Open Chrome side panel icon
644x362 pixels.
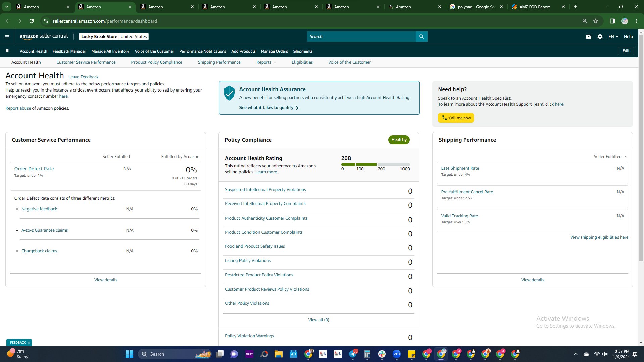click(x=612, y=21)
